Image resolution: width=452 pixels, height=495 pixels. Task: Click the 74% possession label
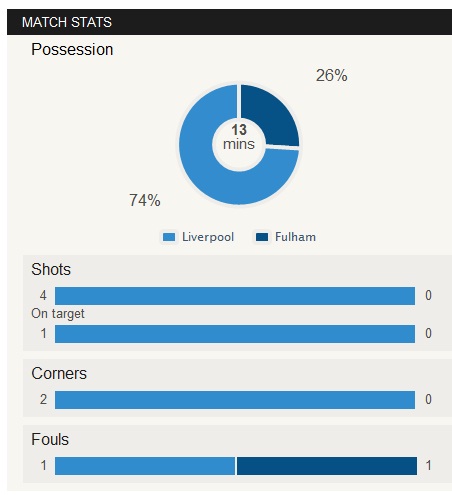pyautogui.click(x=145, y=200)
